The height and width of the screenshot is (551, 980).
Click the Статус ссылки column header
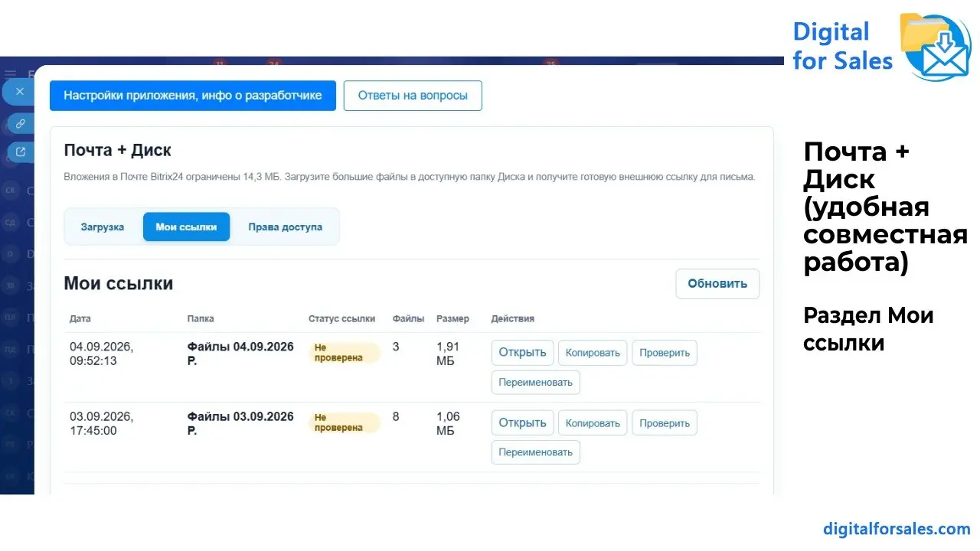tap(342, 318)
